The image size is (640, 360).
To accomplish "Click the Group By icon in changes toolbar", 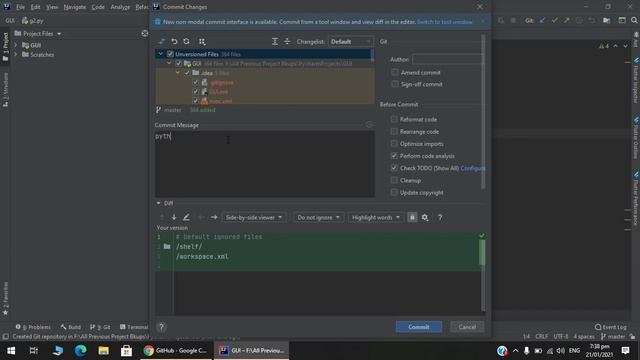I will pos(202,42).
